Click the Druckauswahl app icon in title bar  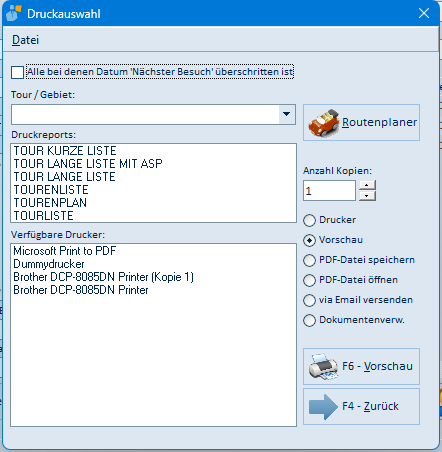14,14
